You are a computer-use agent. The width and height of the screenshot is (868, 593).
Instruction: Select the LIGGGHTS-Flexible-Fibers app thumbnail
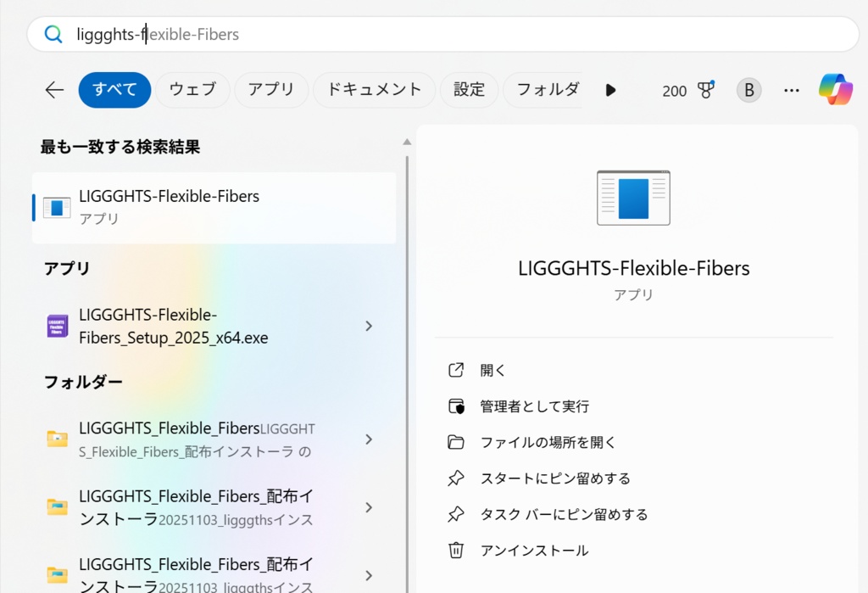pyautogui.click(x=633, y=197)
